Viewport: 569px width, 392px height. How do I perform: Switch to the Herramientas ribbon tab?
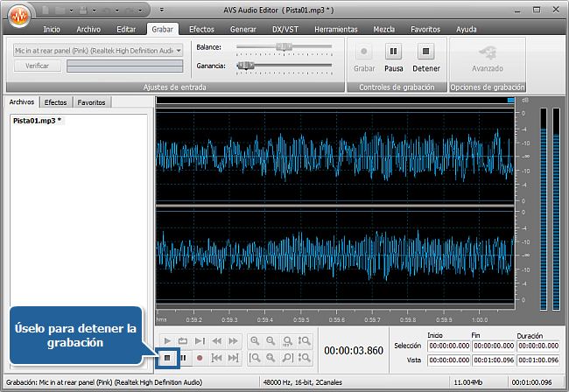pos(335,29)
